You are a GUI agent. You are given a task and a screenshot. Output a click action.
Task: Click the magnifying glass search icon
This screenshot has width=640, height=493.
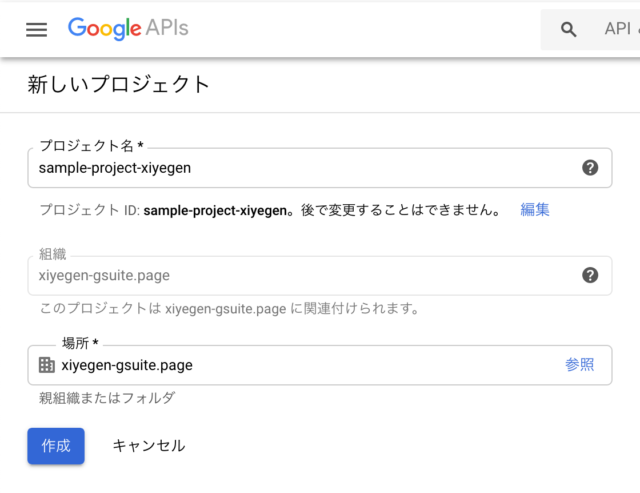(x=568, y=29)
